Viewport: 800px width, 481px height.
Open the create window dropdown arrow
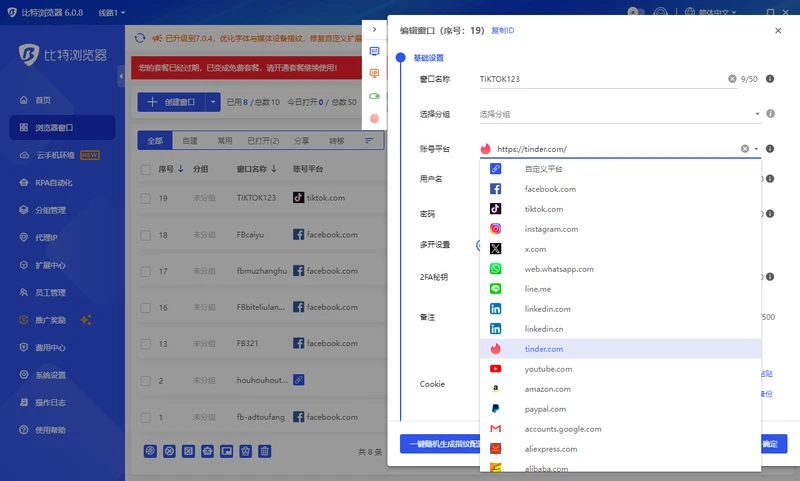(x=213, y=102)
